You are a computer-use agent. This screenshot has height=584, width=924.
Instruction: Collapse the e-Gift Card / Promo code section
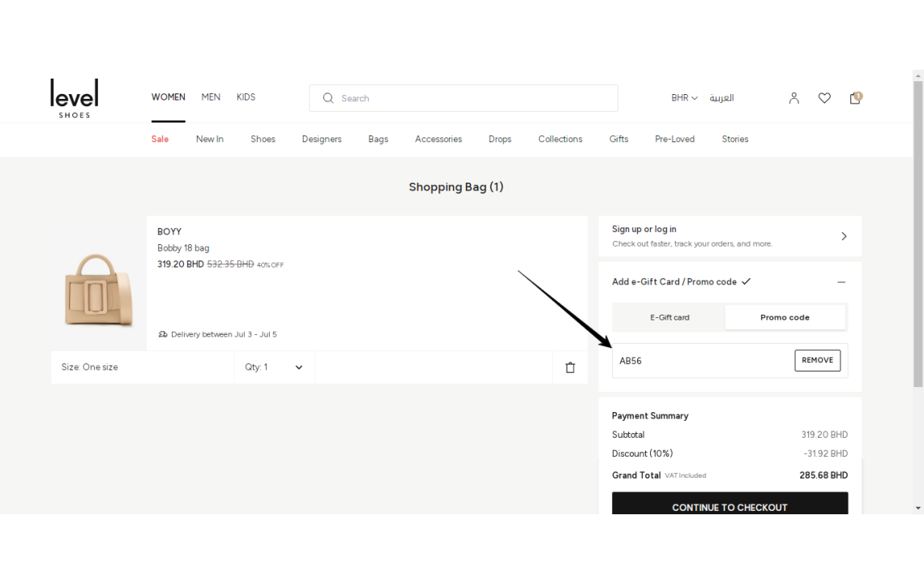(841, 282)
